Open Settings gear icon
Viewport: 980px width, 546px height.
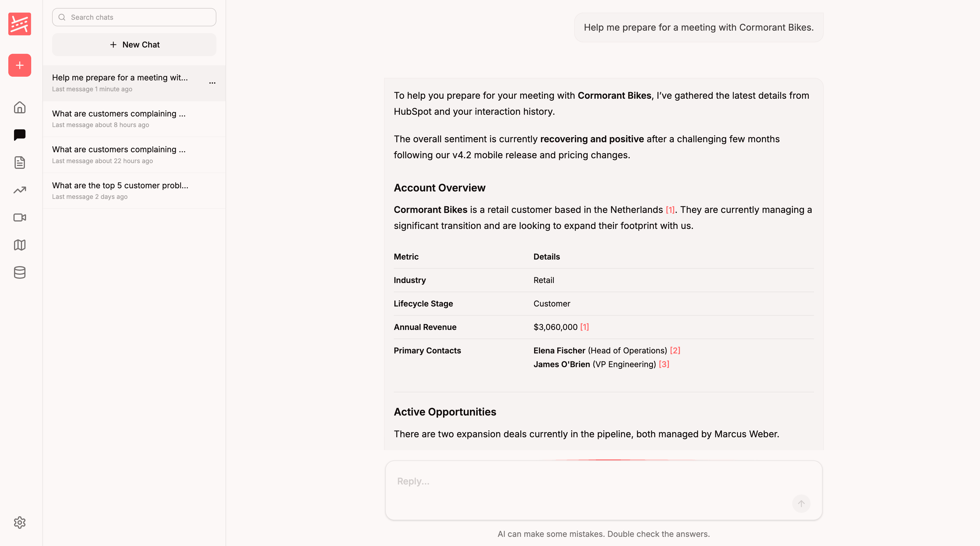coord(19,523)
